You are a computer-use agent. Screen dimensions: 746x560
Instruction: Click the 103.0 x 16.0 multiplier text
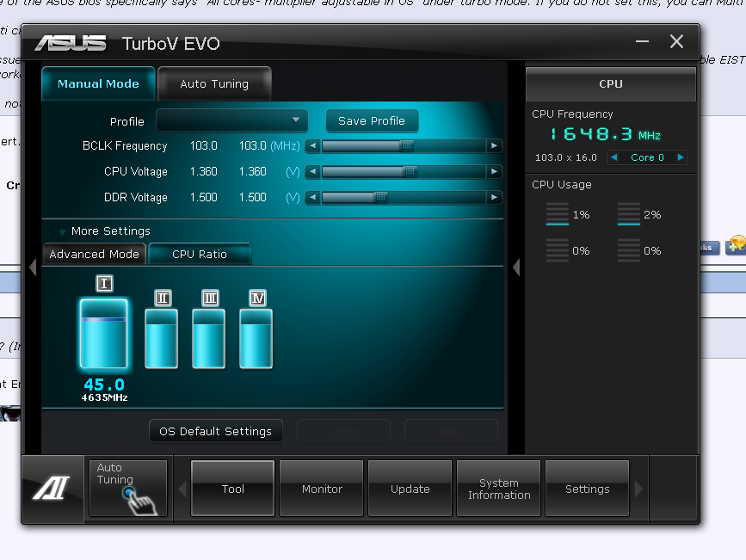[565, 157]
